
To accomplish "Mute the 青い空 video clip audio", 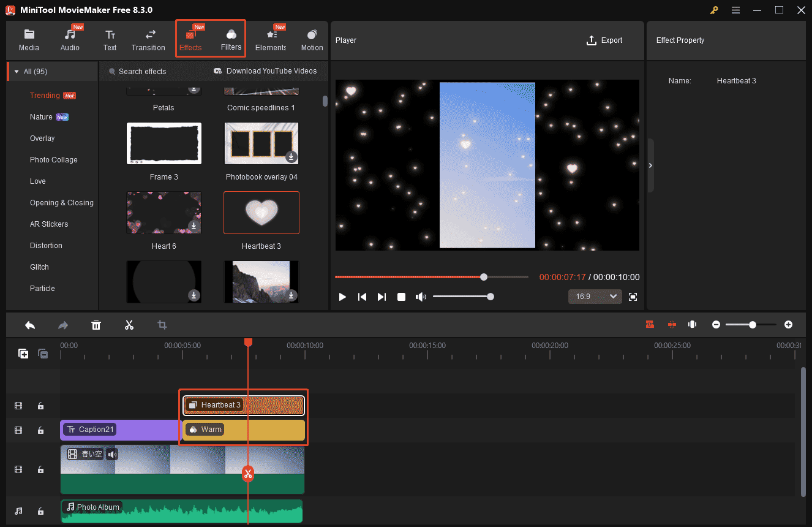I will click(x=112, y=454).
